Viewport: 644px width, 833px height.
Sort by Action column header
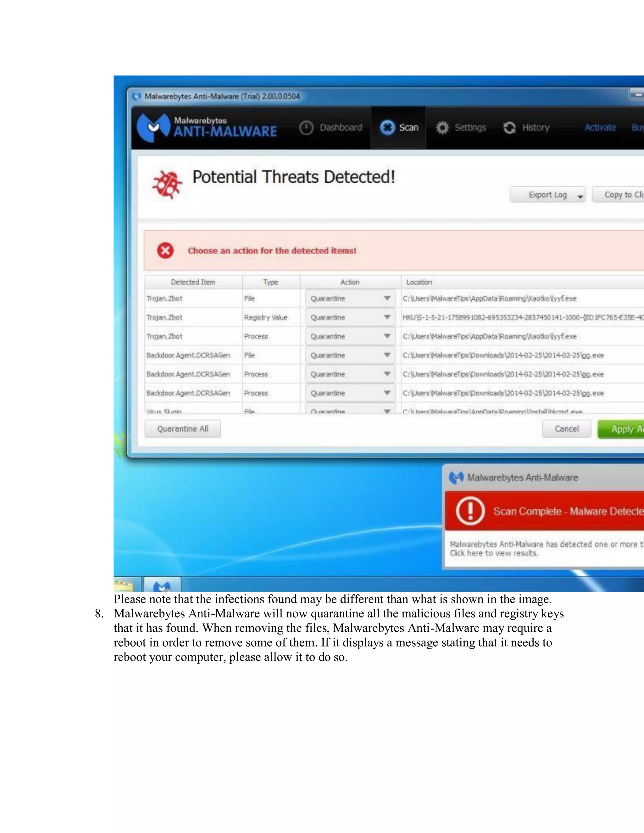coord(350,282)
